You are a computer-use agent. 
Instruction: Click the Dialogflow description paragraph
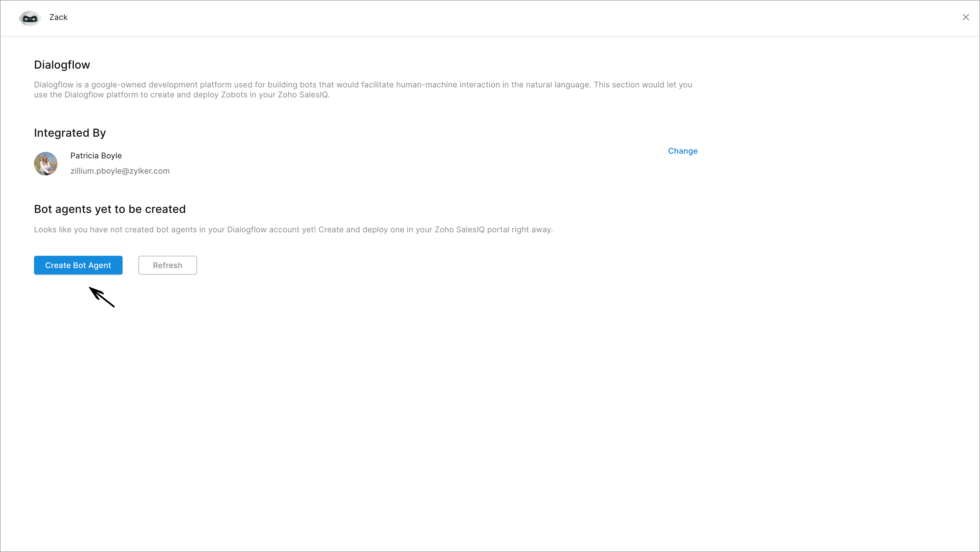[x=363, y=90]
